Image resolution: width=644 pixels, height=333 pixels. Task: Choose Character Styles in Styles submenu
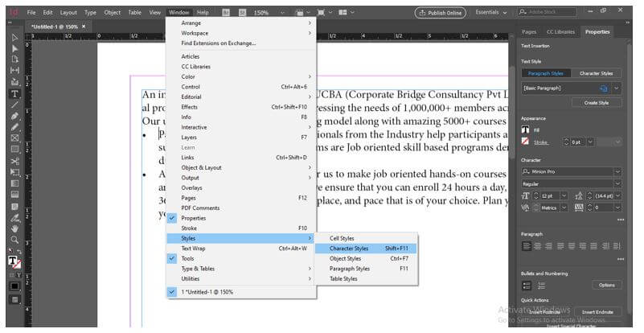coord(366,249)
